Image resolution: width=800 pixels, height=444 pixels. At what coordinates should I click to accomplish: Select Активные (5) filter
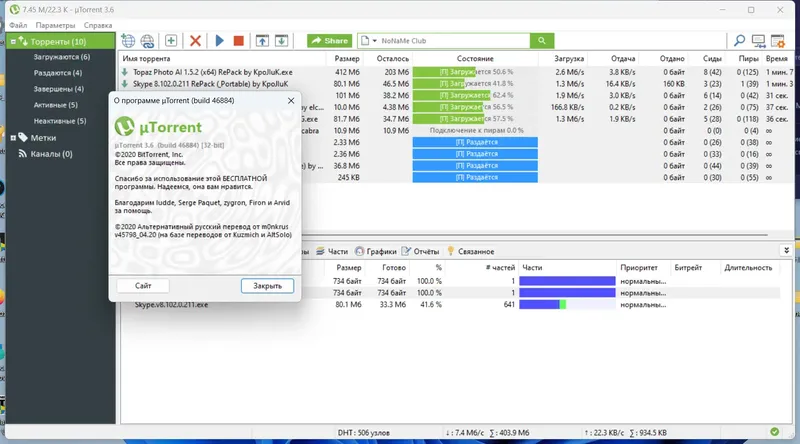[56, 105]
